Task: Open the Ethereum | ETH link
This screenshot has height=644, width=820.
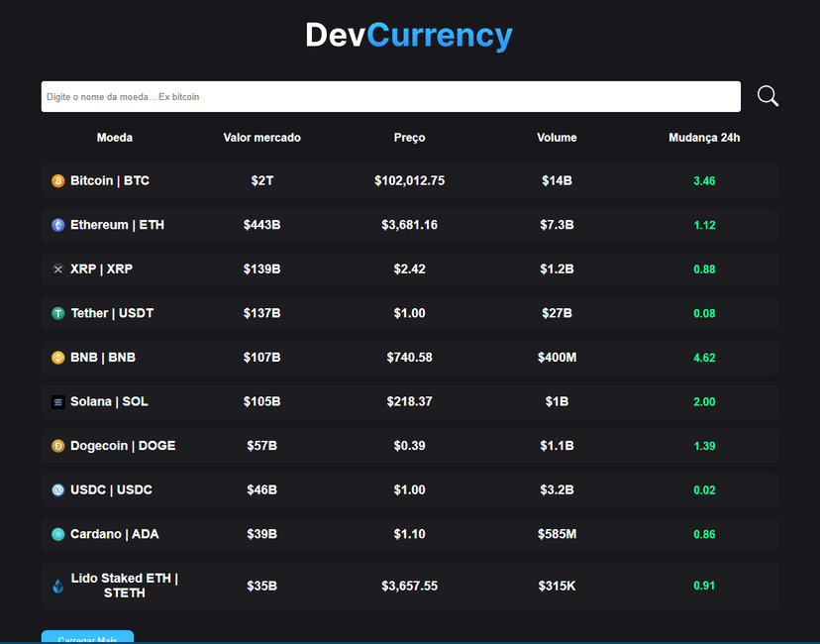Action: tap(117, 225)
